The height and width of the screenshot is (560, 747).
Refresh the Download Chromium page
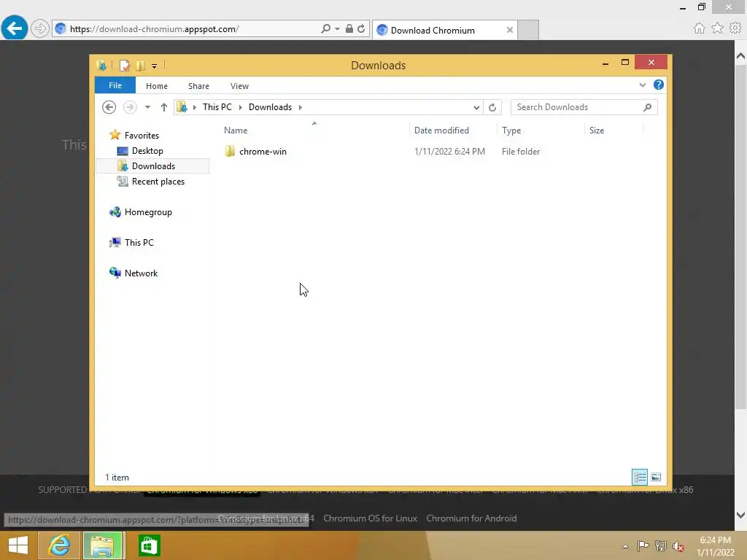pos(361,28)
